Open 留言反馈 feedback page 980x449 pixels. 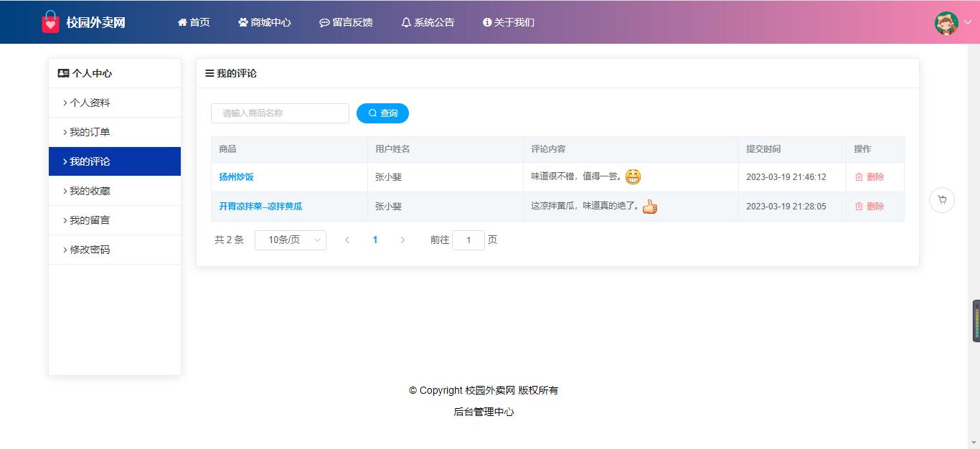[346, 22]
